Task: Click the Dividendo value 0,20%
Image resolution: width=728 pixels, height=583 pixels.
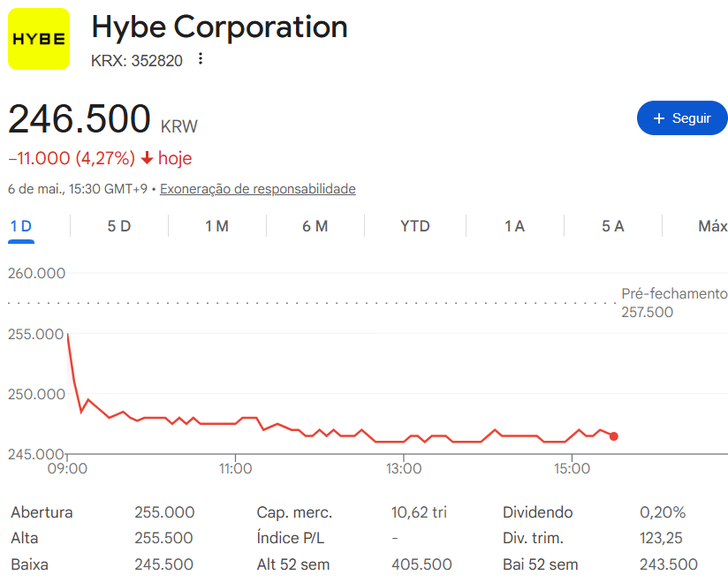Action: (663, 512)
